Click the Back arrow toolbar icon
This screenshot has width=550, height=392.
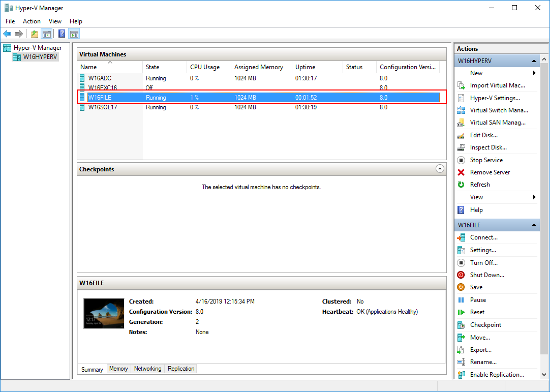[x=7, y=34]
